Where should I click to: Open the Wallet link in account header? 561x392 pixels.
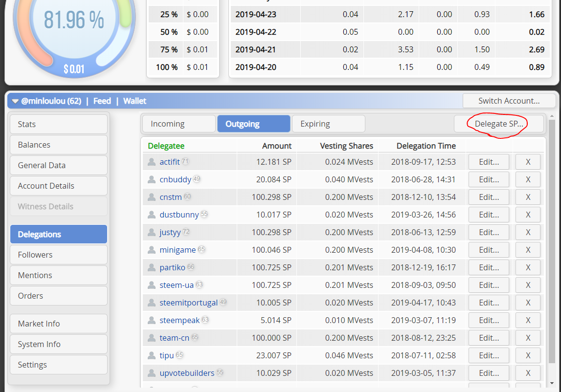(x=135, y=101)
